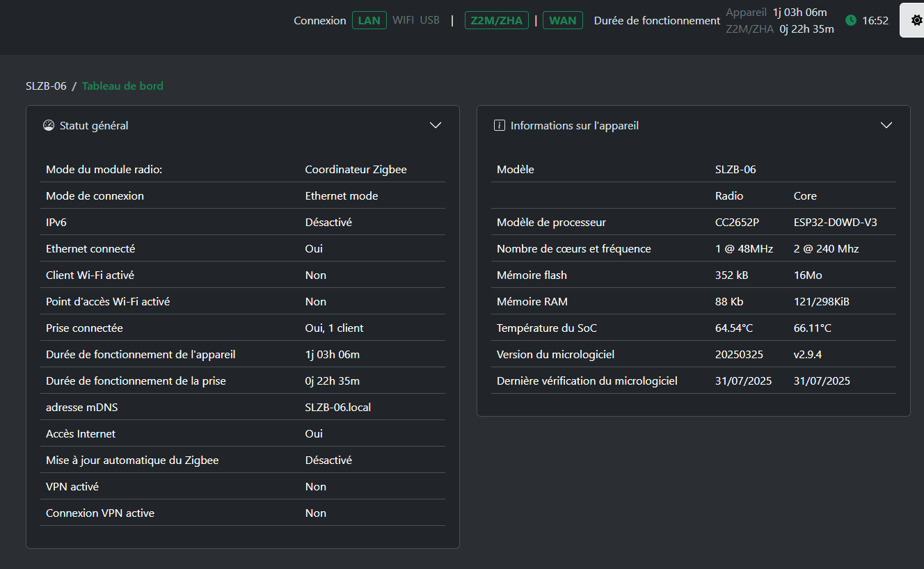Click the Connexion label in header
924x569 pixels.
pos(320,21)
